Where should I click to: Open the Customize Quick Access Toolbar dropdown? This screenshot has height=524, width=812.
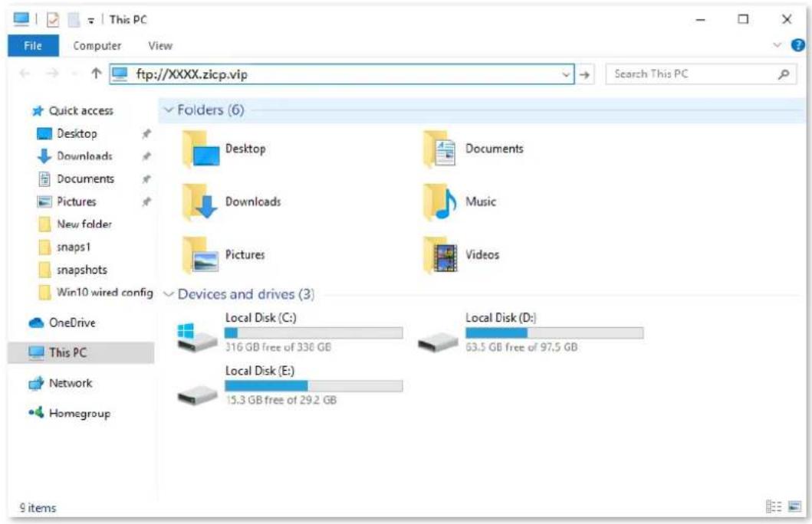pos(90,21)
